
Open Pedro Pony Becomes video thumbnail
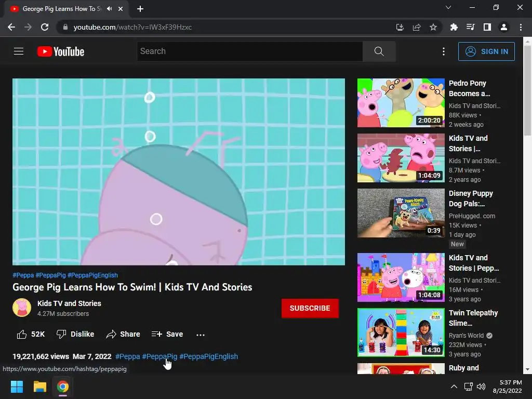point(401,103)
